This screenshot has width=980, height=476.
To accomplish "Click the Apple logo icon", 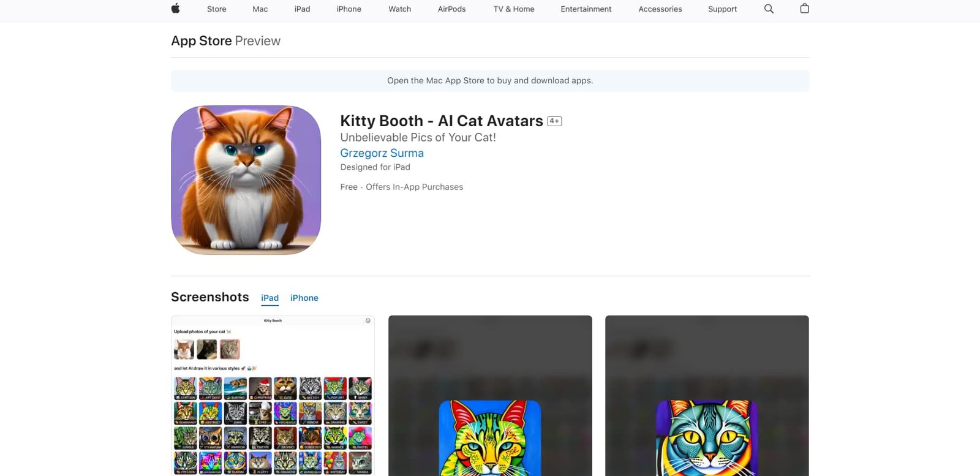I will point(175,9).
